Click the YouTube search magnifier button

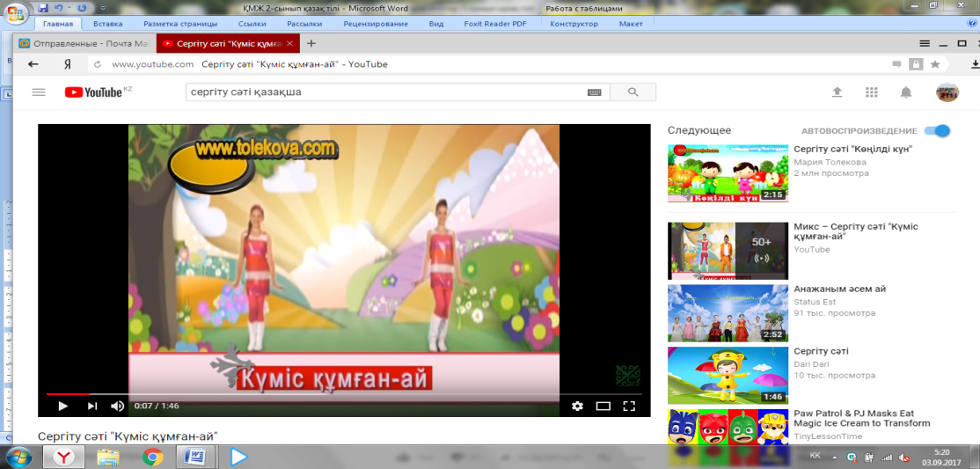[633, 92]
